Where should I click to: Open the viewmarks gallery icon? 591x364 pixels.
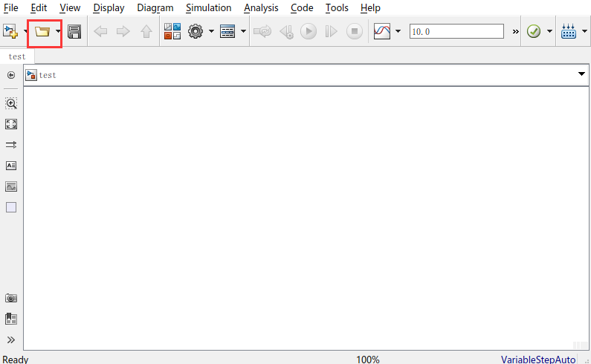coord(11,319)
